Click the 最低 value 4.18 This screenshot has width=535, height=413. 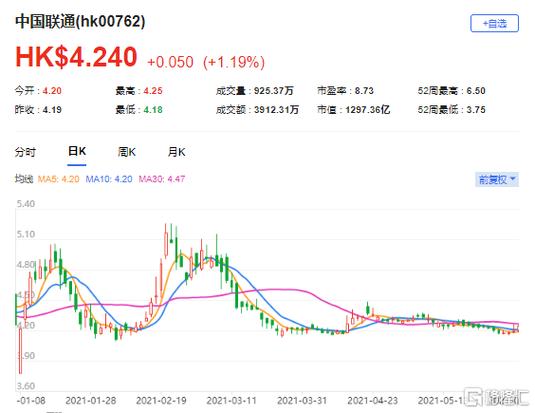[153, 110]
